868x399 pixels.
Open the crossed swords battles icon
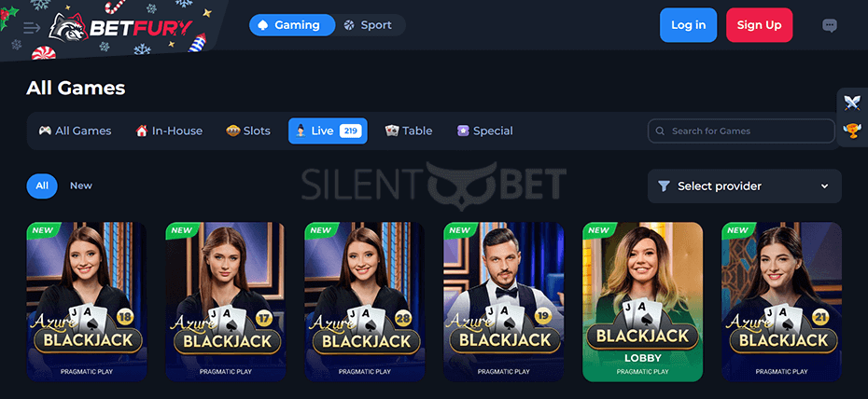coord(852,103)
